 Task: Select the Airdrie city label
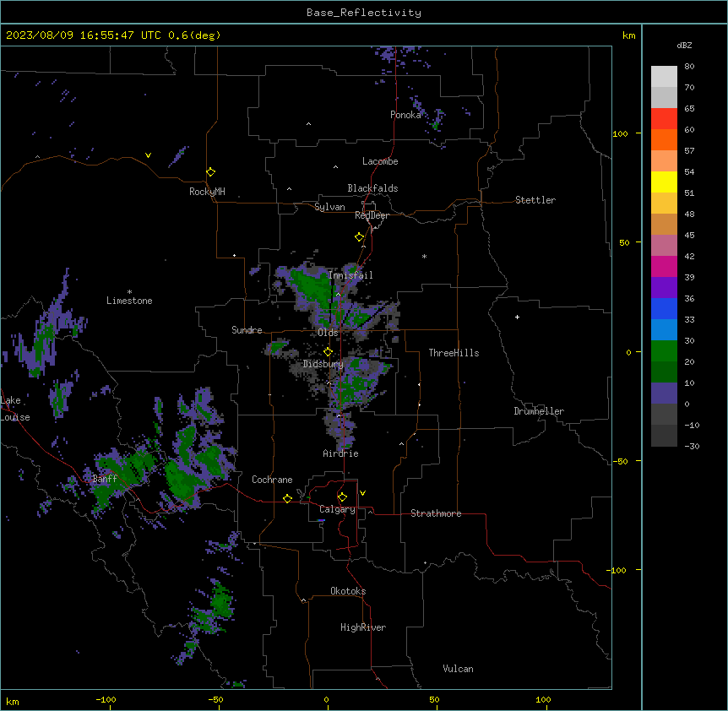coord(341,453)
